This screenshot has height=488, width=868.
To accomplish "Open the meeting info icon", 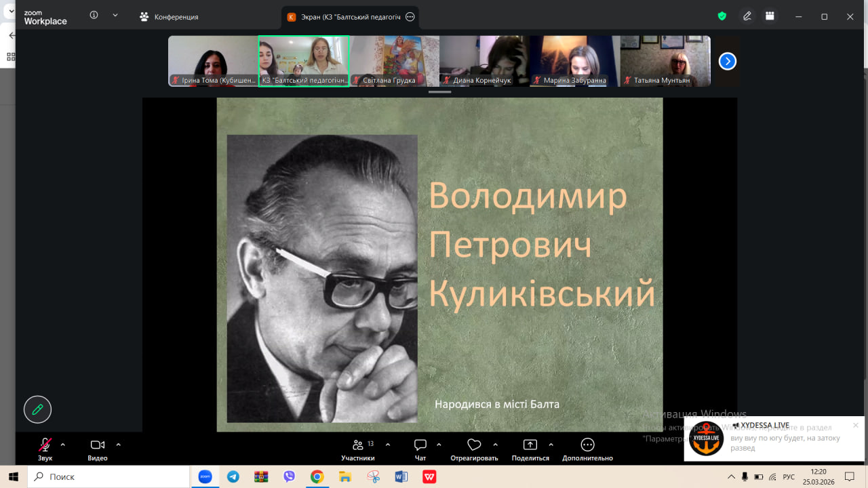I will (94, 16).
